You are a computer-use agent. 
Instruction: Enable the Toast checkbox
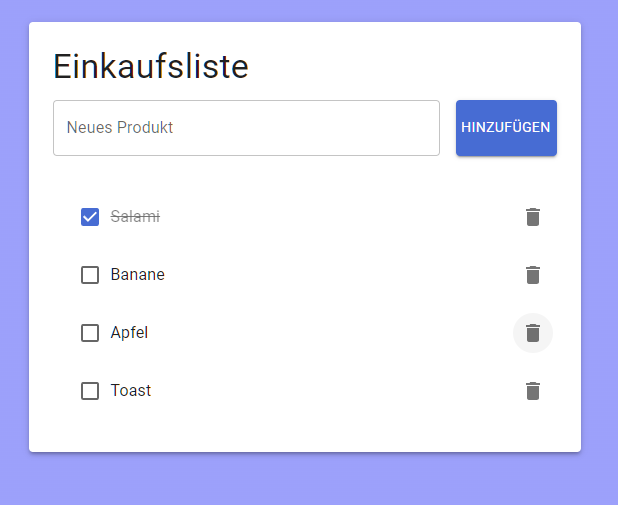tap(90, 391)
